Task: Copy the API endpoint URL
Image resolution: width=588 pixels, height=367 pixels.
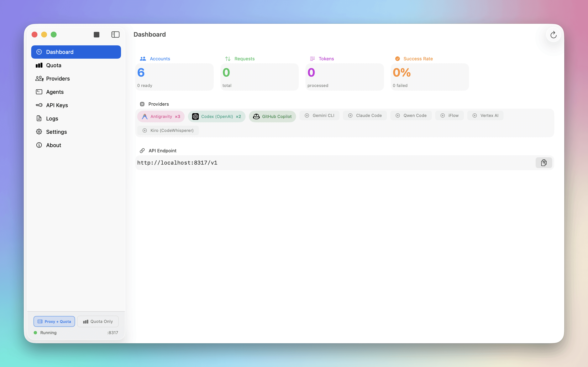Action: (544, 163)
